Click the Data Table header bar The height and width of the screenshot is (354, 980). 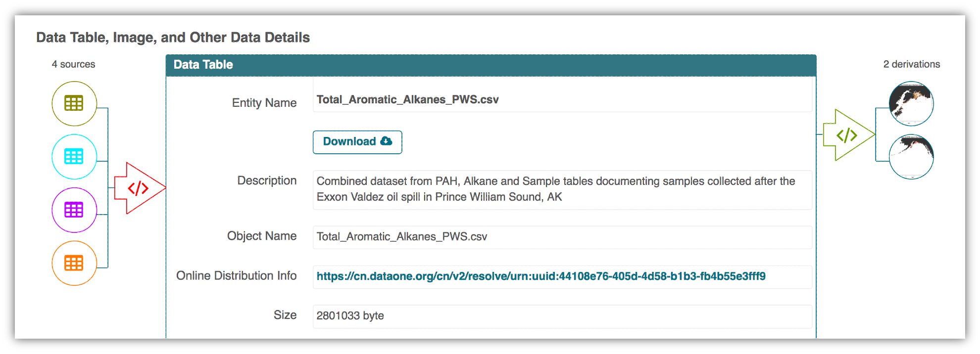tap(490, 65)
